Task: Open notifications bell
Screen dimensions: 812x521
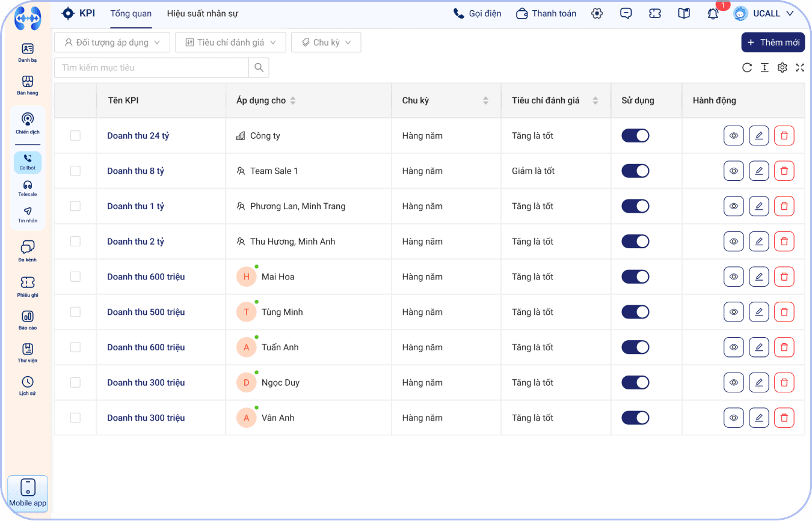Action: click(x=713, y=13)
